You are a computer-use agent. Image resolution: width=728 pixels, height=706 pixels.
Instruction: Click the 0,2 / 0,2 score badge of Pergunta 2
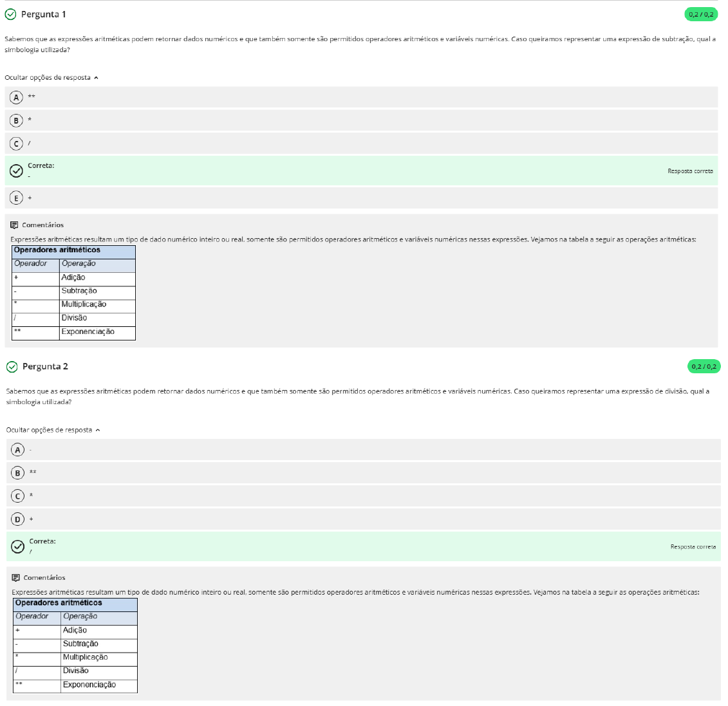coord(704,367)
